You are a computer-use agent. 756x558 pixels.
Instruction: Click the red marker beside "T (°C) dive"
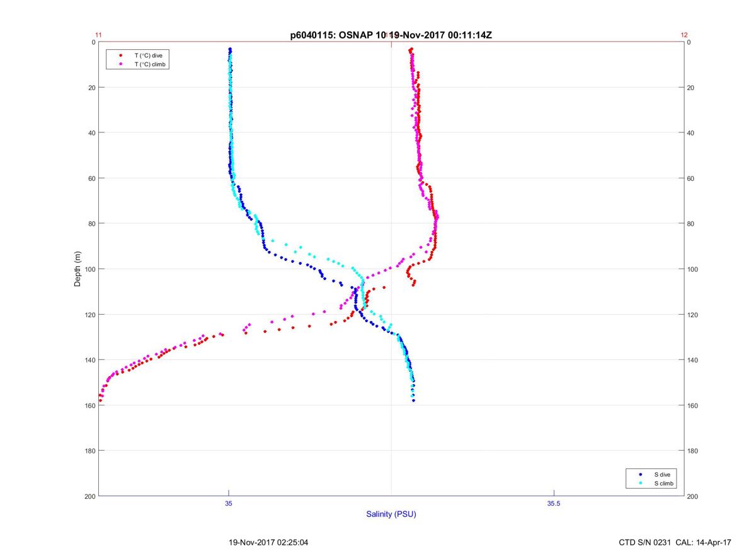pos(120,55)
